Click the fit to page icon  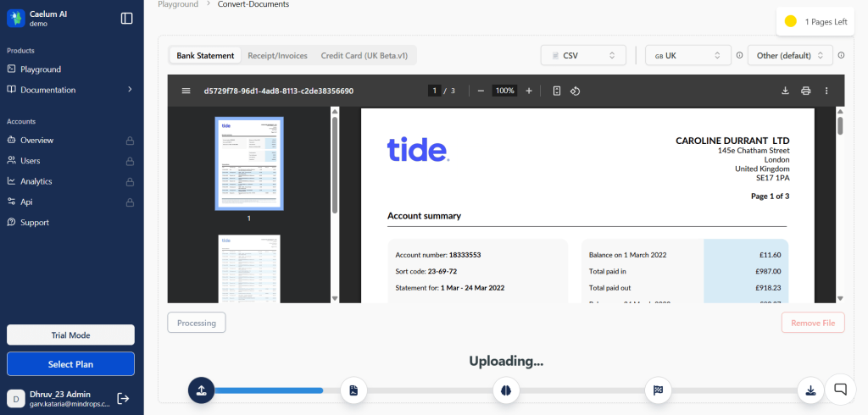557,91
